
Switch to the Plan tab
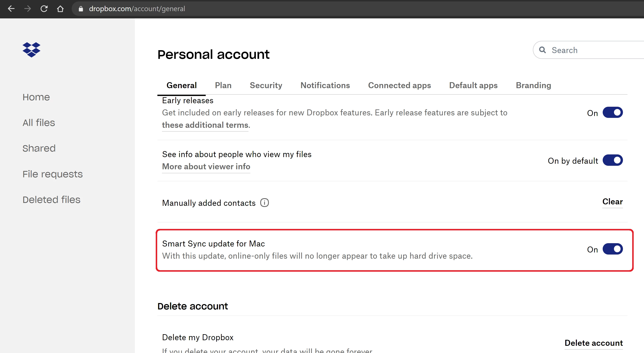click(x=223, y=85)
